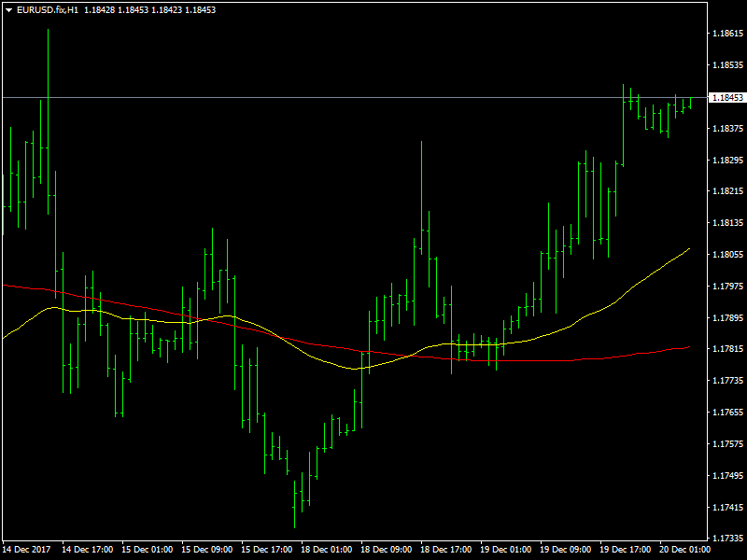Click the 15 Dec 09:00 time label
Viewport: 747px width, 560px height.
(x=207, y=550)
